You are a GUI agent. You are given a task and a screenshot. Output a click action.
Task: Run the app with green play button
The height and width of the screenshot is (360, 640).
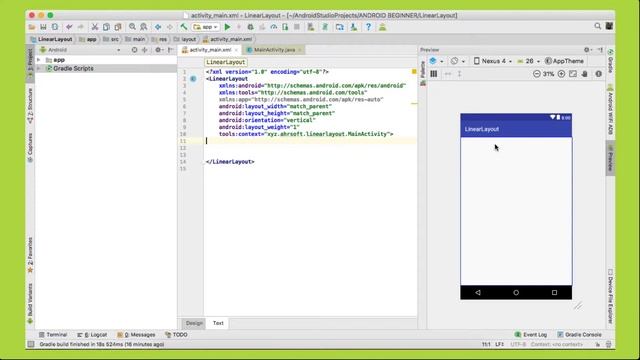tap(227, 27)
